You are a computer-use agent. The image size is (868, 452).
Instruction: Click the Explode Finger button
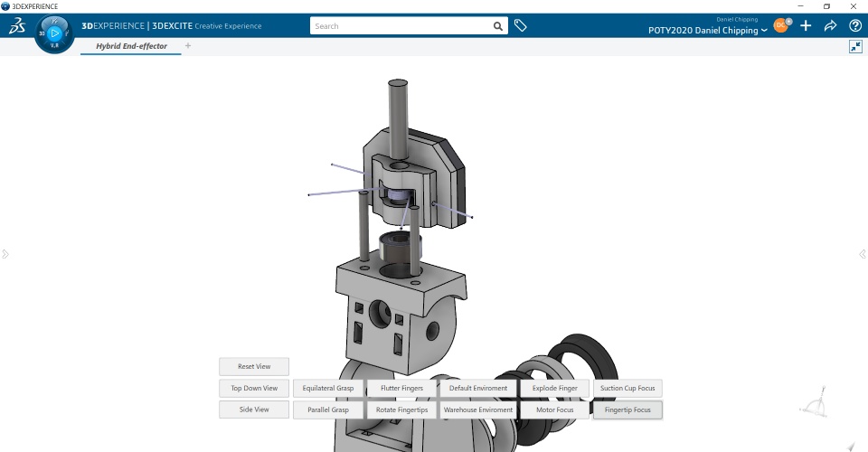point(554,388)
